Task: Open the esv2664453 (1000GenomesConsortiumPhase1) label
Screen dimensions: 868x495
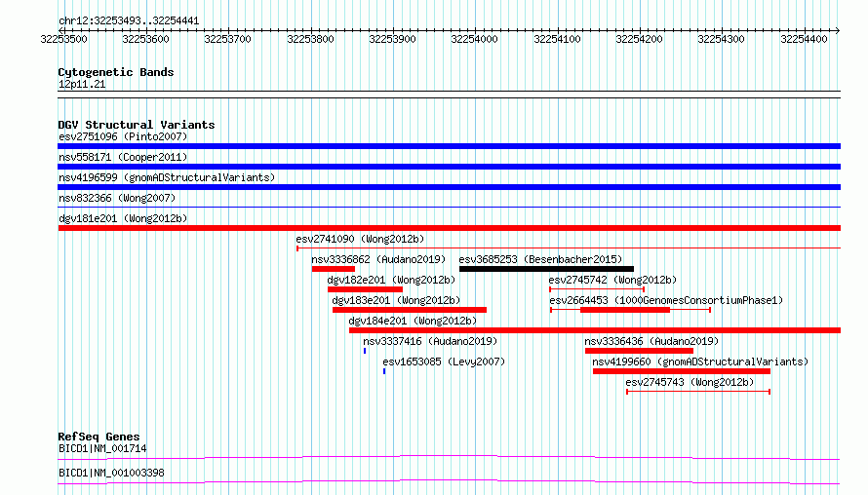Action: pos(666,300)
